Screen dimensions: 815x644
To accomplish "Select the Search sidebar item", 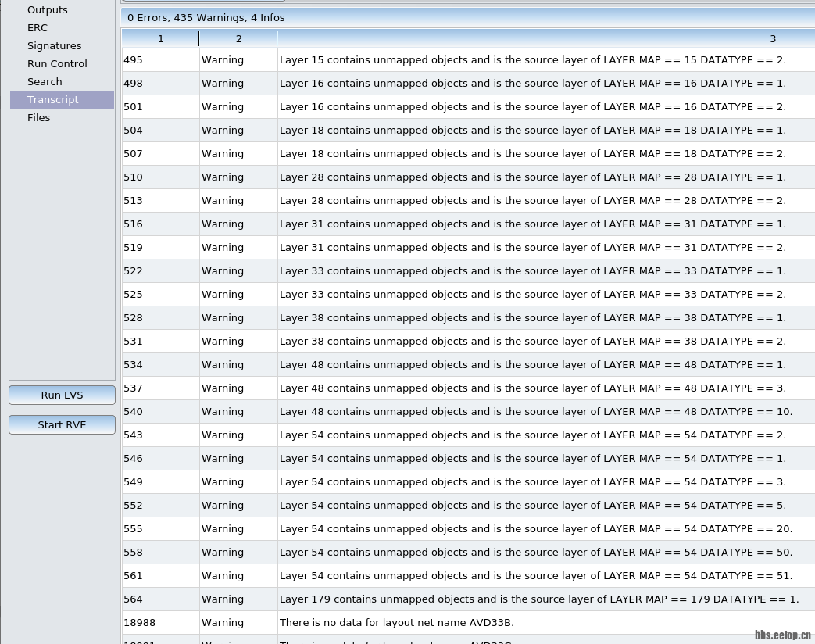I will click(x=45, y=82).
